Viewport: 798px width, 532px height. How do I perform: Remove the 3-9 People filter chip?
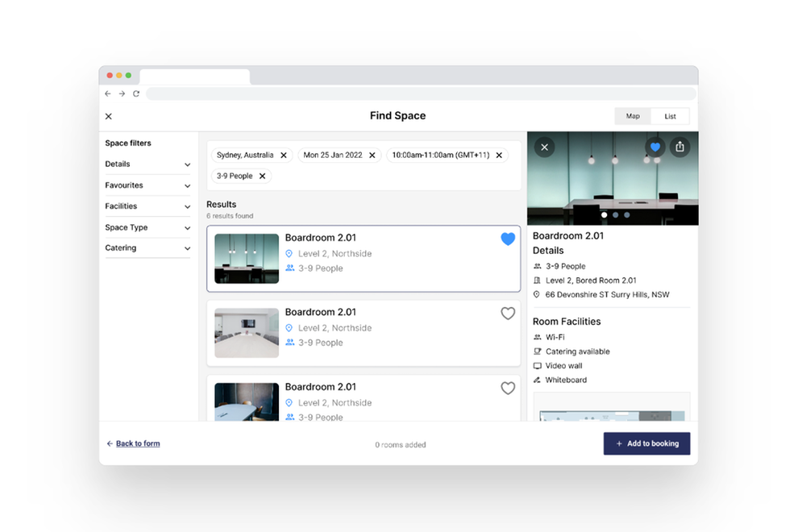click(261, 176)
